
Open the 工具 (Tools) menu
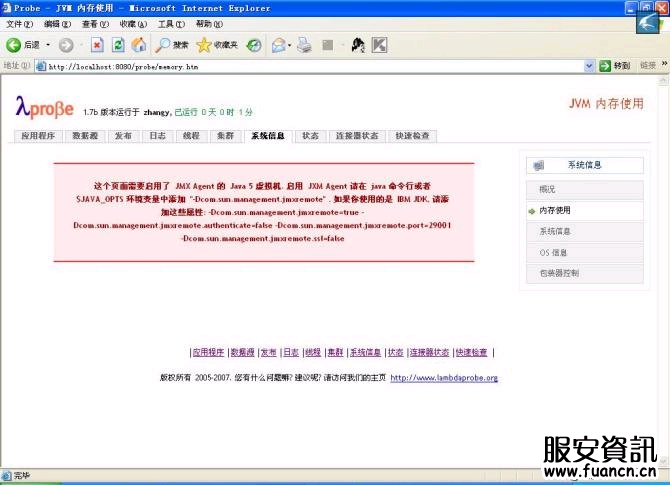click(x=171, y=24)
